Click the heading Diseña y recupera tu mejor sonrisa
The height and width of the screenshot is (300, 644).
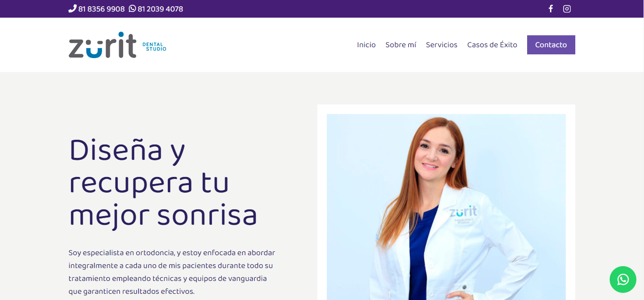(163, 182)
